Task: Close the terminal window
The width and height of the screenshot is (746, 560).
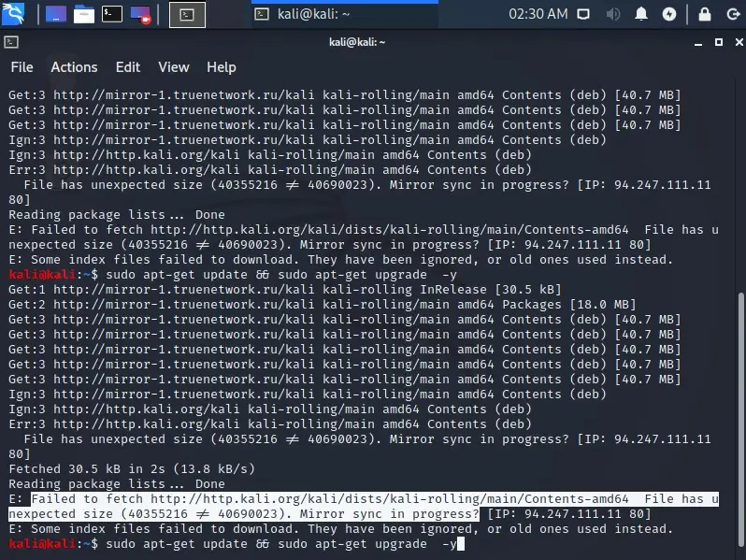Action: 739,42
